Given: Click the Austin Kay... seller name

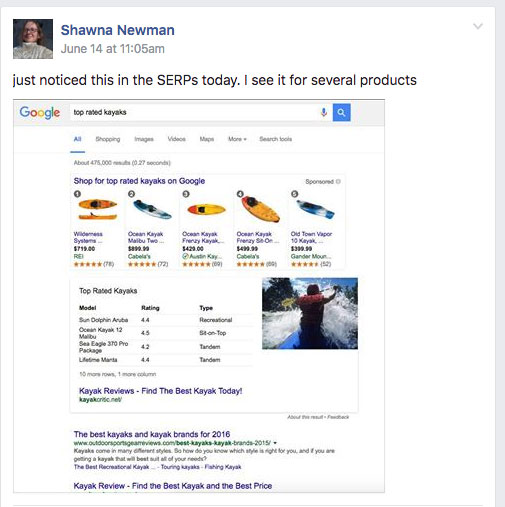Looking at the screenshot, I should tap(204, 256).
